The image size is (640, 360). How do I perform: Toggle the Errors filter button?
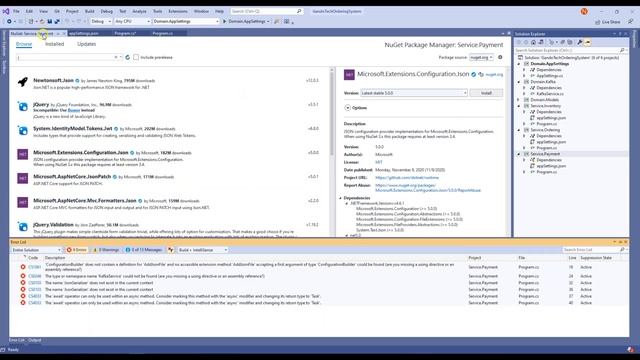pos(77,250)
